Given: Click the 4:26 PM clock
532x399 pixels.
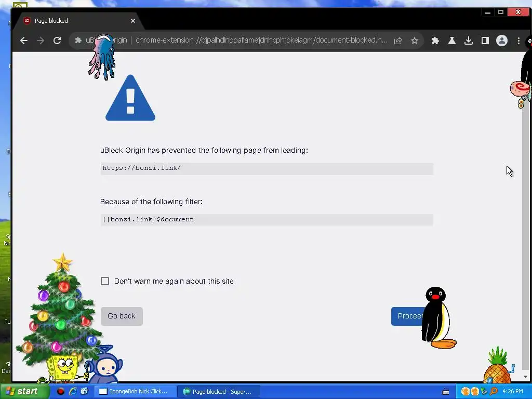Looking at the screenshot, I should [512, 391].
